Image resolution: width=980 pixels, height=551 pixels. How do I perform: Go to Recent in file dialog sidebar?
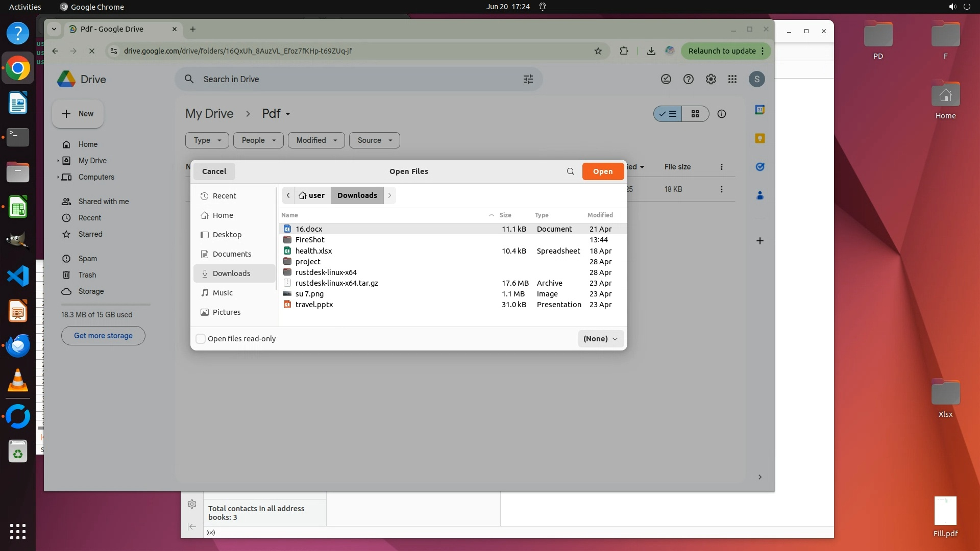[224, 196]
